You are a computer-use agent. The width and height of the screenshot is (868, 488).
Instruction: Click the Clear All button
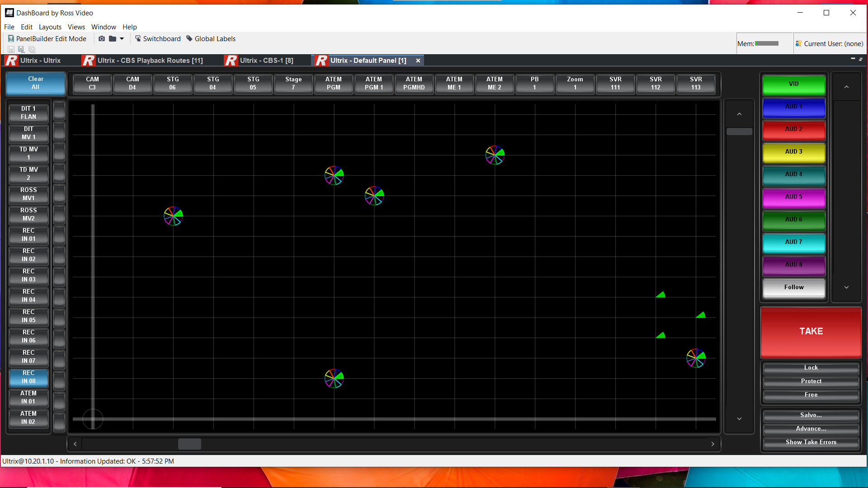click(x=36, y=83)
